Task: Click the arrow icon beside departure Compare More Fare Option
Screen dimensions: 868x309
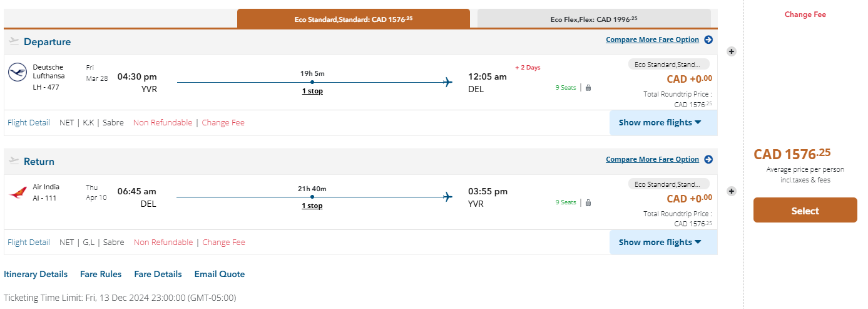Action: coord(708,39)
